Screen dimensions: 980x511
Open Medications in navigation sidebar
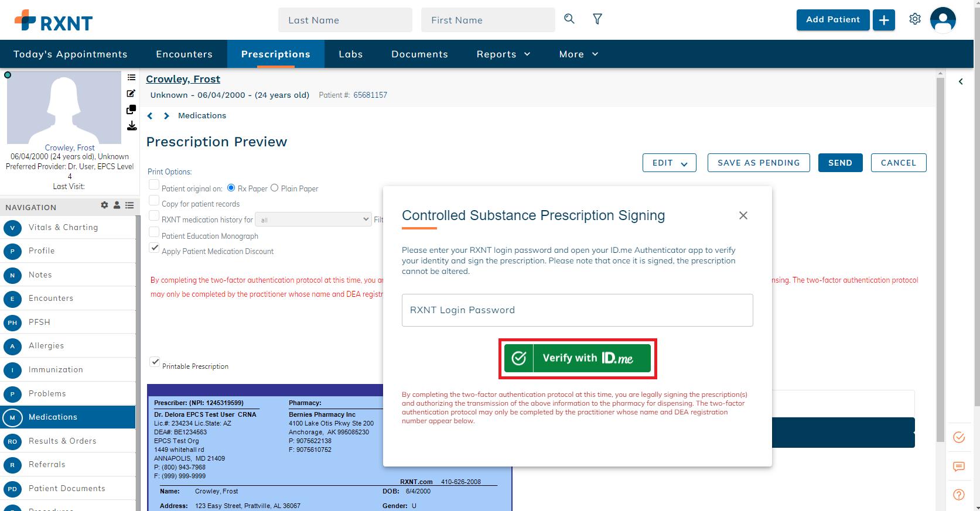[x=68, y=417]
